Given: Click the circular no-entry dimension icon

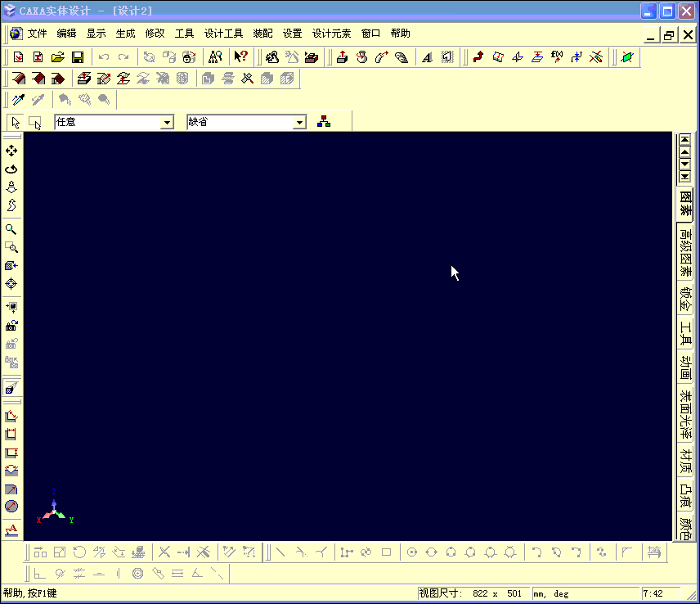Looking at the screenshot, I should pyautogui.click(x=11, y=506).
